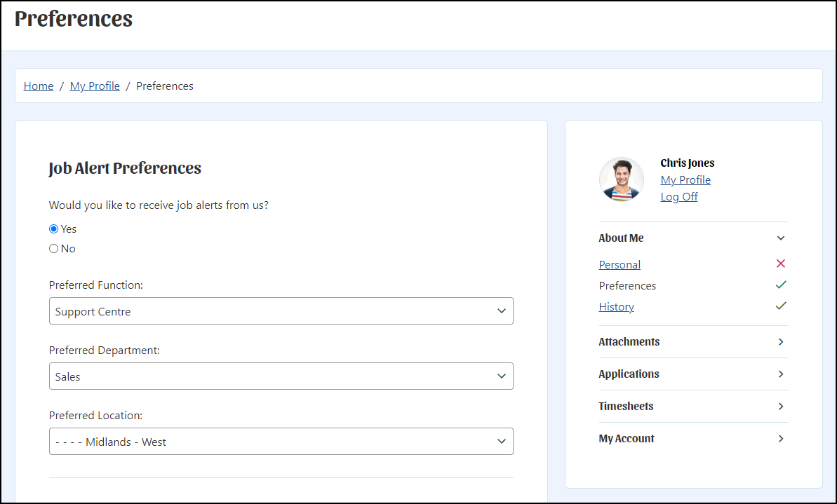
Task: Expand the Applications section
Action: click(780, 374)
